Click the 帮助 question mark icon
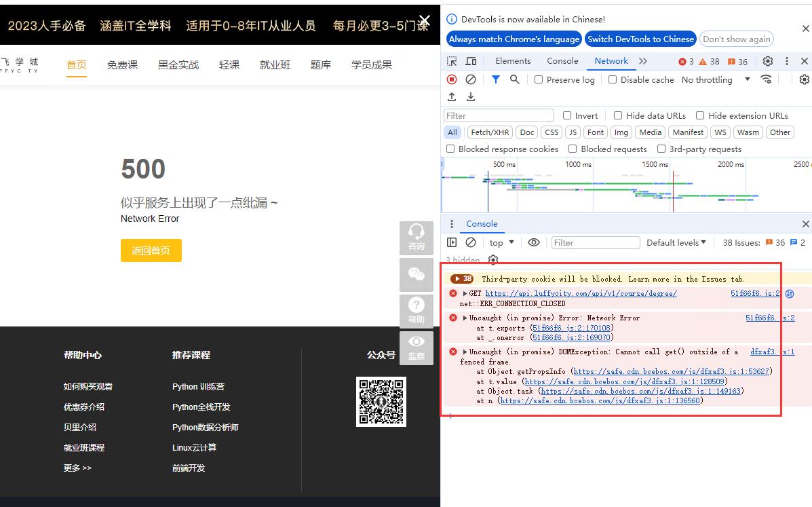The image size is (812, 507). pos(417,312)
